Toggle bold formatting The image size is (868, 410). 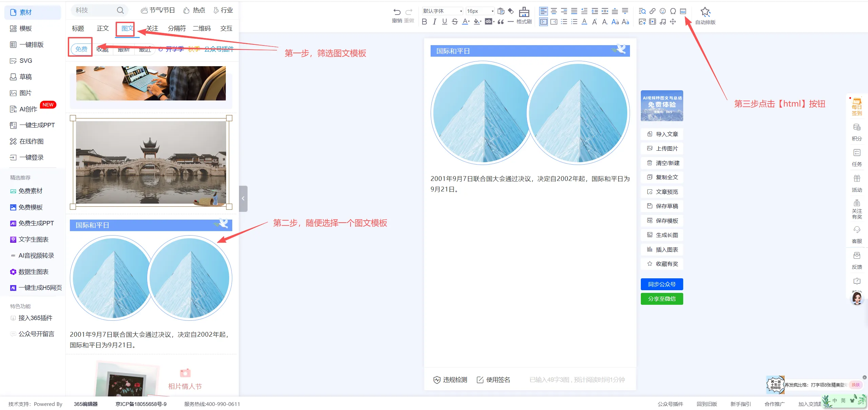coord(424,22)
